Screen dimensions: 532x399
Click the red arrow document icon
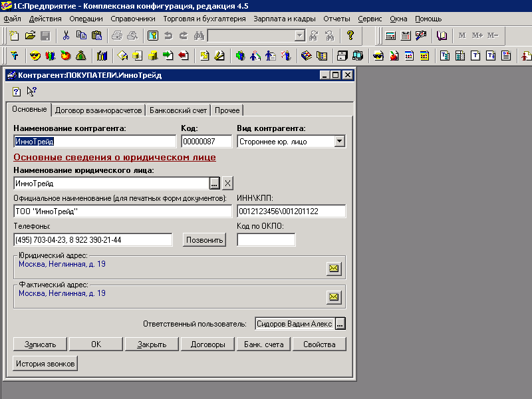[184, 56]
